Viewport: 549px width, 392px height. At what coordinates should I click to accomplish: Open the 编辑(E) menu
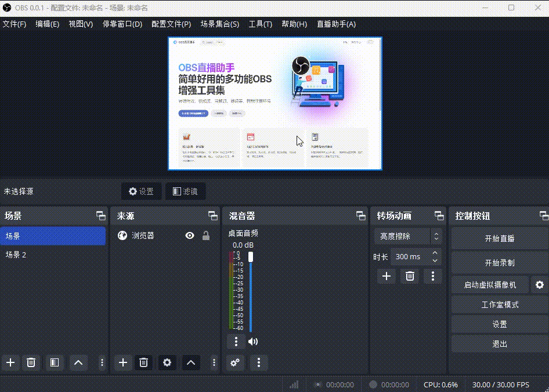(x=47, y=24)
